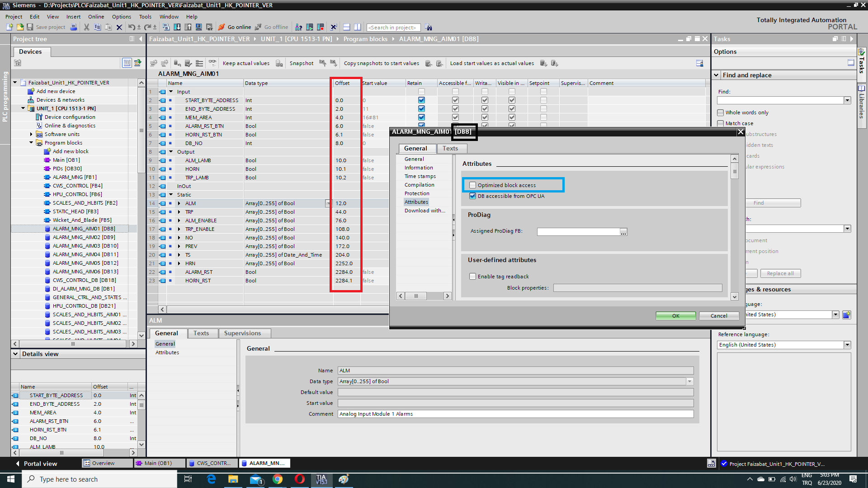The height and width of the screenshot is (488, 868).
Task: Toggle Accessible checkbox for END_BYTE_ADDRESS row
Action: (x=455, y=109)
